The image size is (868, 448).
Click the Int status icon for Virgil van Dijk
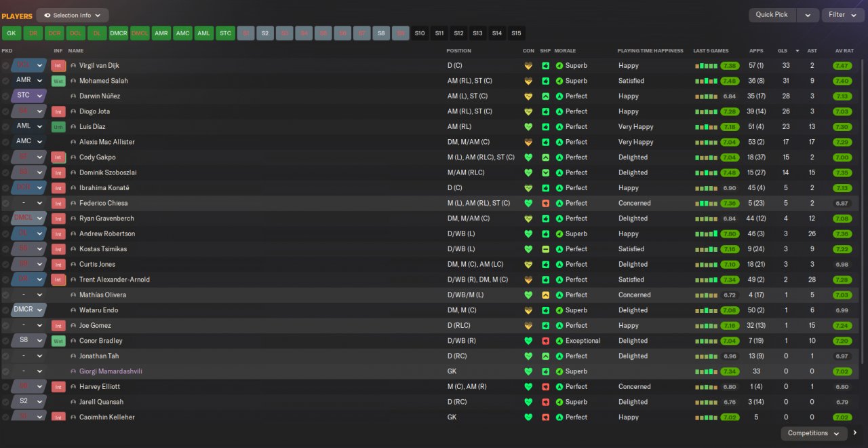tap(58, 66)
